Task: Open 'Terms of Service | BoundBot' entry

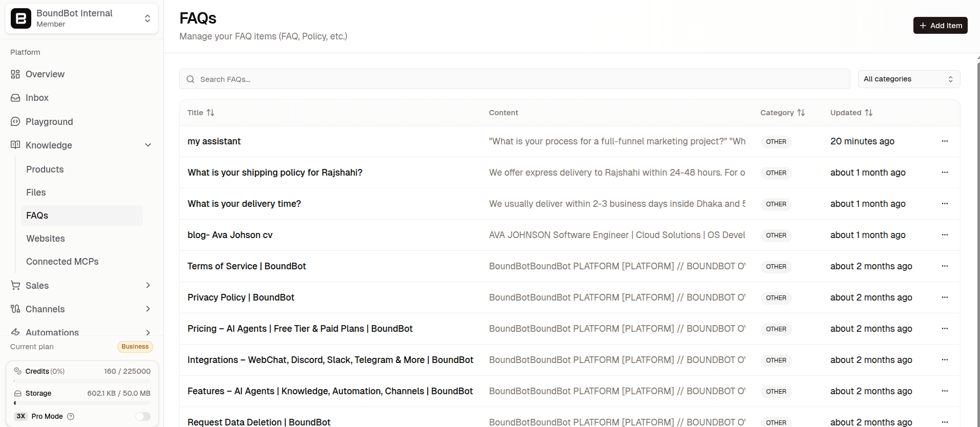Action: [246, 266]
